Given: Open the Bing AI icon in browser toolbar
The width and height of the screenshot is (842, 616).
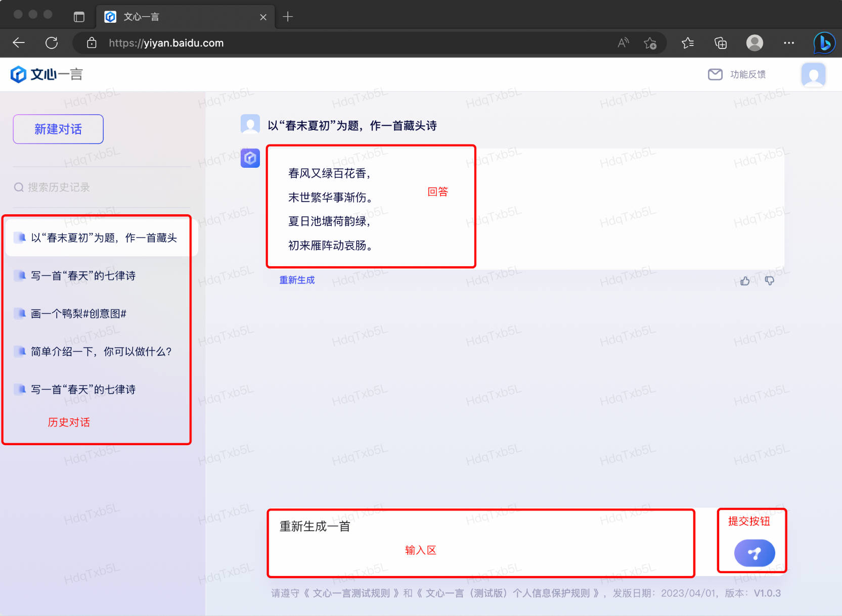Looking at the screenshot, I should tap(824, 43).
